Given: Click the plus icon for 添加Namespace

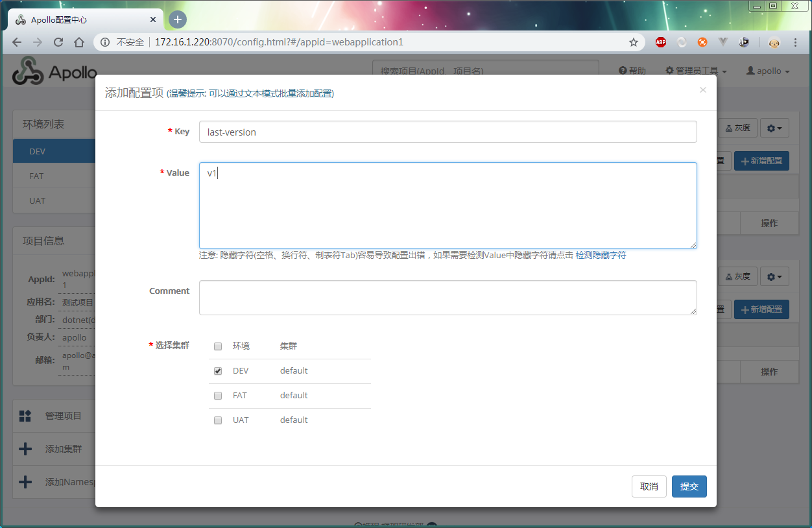Looking at the screenshot, I should tap(25, 482).
